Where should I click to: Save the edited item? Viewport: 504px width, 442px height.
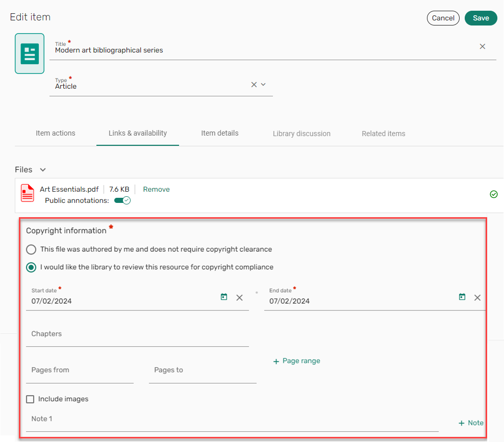[481, 18]
